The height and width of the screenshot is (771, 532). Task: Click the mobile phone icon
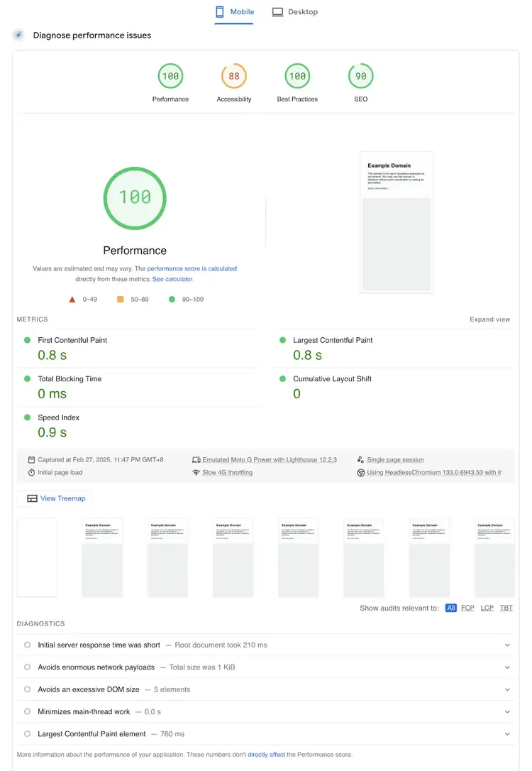click(x=220, y=12)
